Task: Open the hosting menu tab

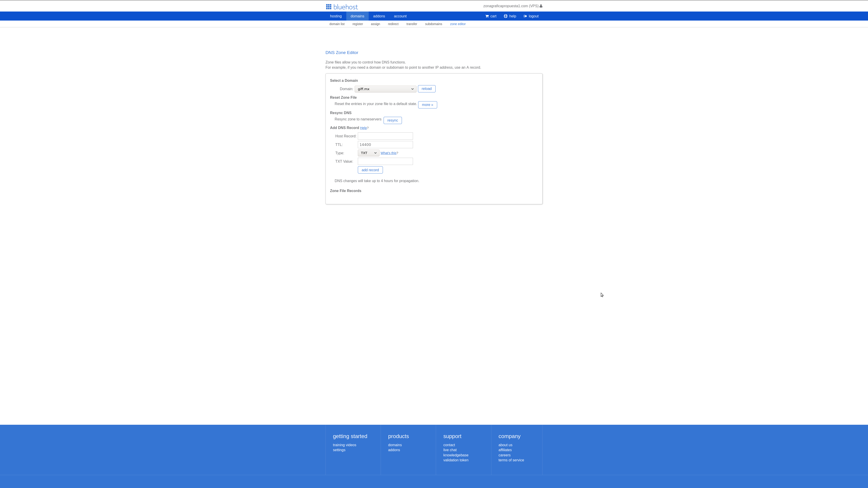Action: pos(336,16)
